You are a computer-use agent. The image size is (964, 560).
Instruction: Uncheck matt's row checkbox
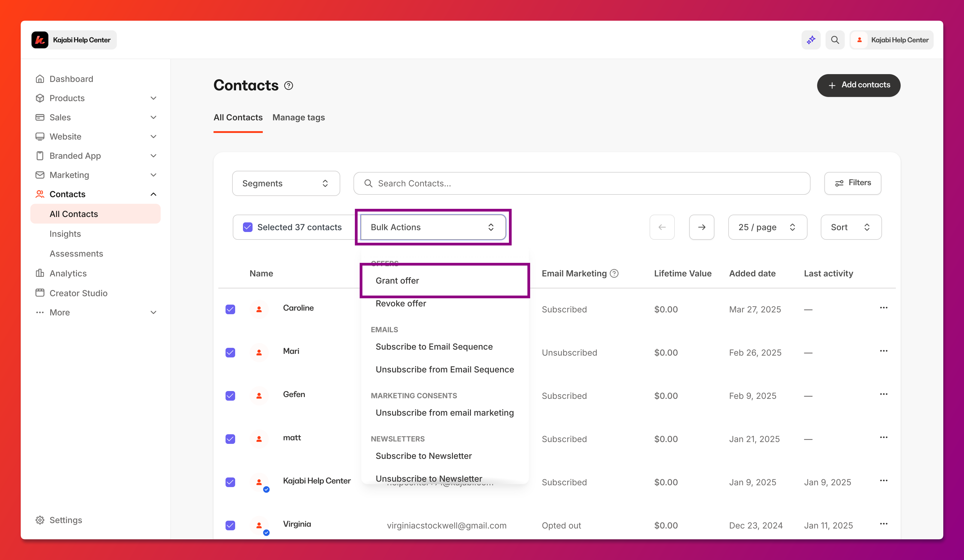coord(230,439)
